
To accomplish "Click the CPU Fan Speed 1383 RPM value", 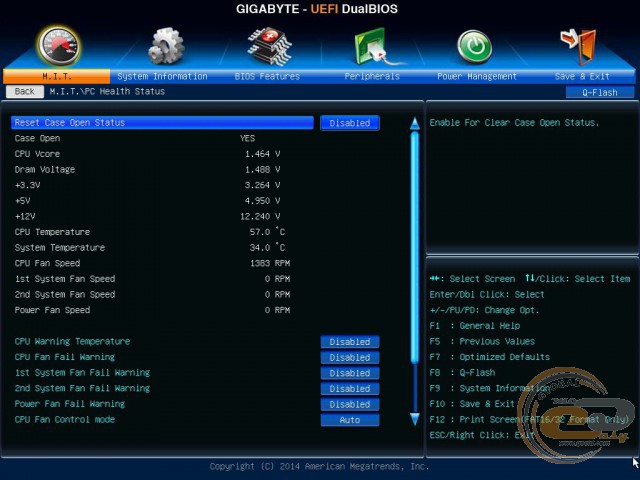I will coord(270,263).
